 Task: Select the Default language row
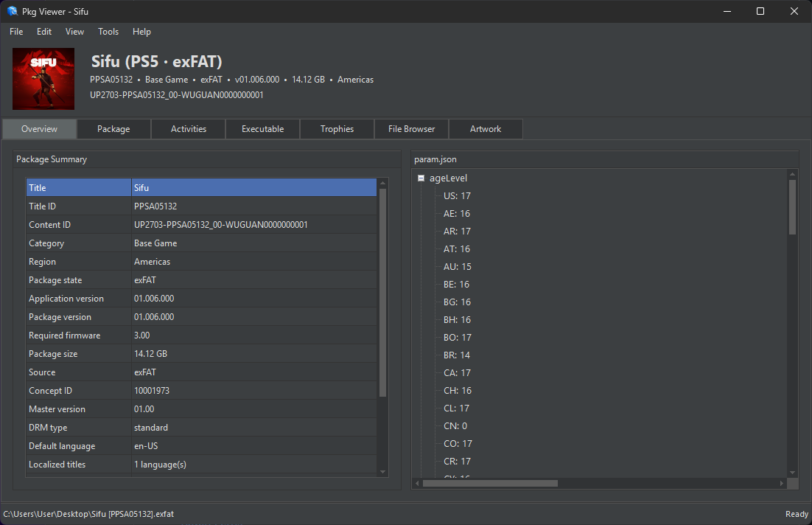tap(201, 446)
